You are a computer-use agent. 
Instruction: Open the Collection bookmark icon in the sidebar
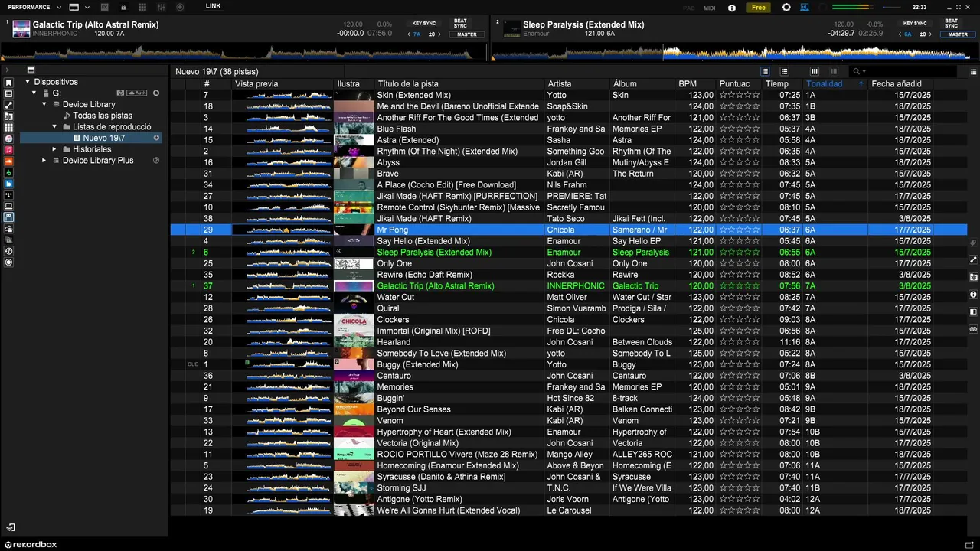point(8,83)
